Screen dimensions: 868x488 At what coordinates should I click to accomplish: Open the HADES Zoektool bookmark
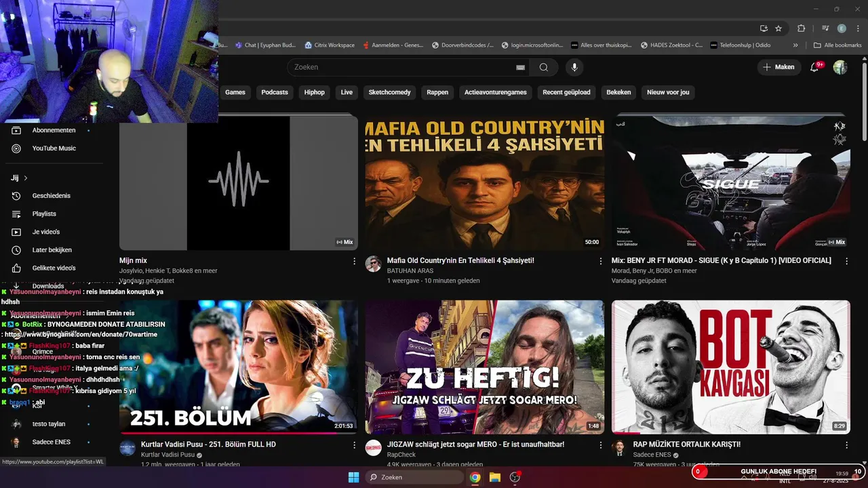(671, 45)
